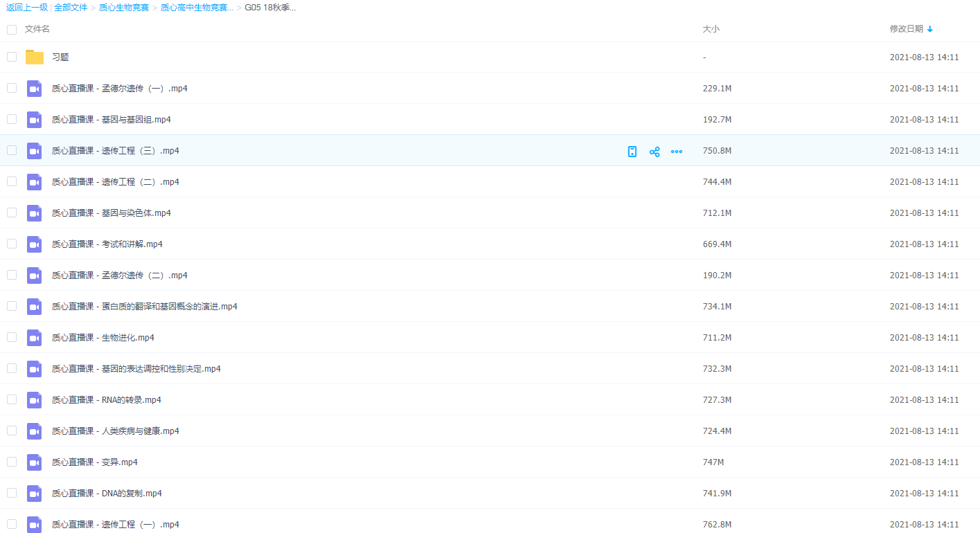Viewport: 980px width, 533px height.
Task: Click video icon for 生物进化.mp4
Action: click(35, 338)
